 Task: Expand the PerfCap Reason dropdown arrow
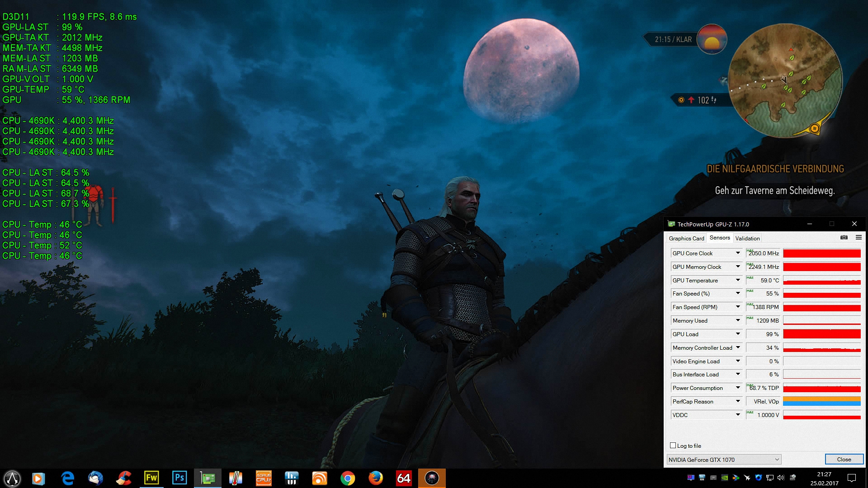[x=738, y=401]
